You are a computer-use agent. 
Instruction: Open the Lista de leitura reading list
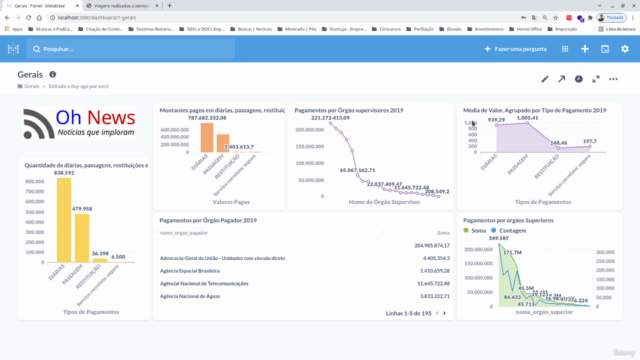point(617,29)
